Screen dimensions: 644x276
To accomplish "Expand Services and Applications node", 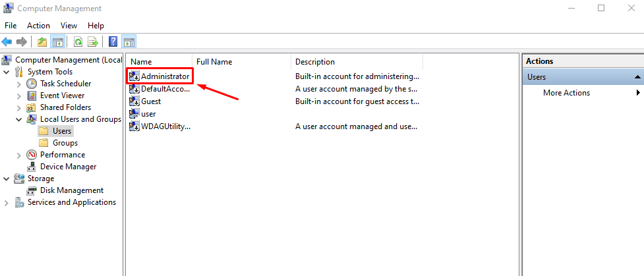I will tap(6, 202).
